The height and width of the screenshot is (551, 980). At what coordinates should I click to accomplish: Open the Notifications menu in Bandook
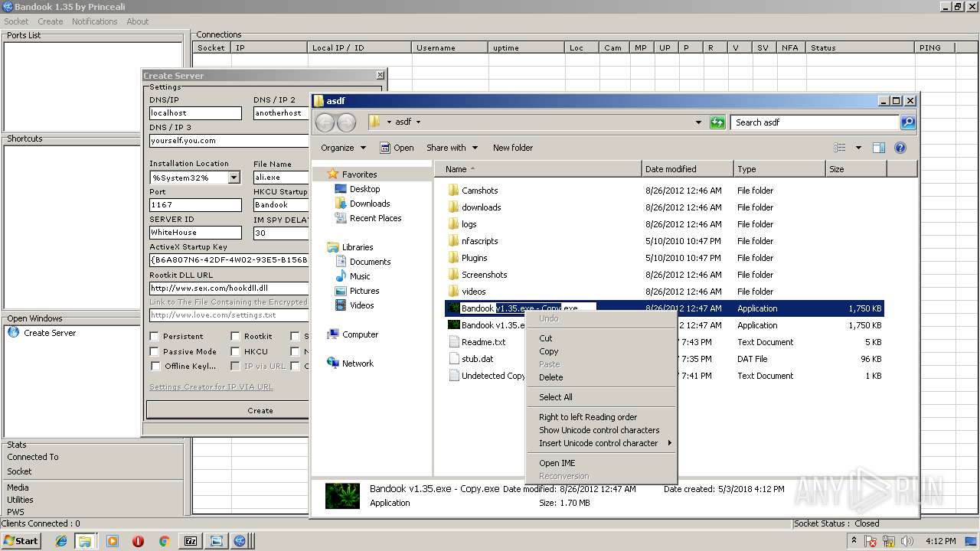point(94,21)
